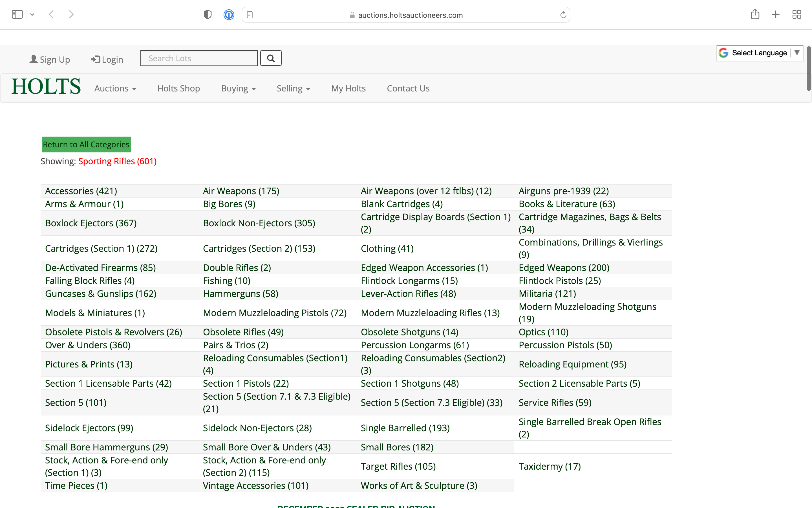Open the privacy shield icon
Viewport: 812px width, 508px height.
[x=208, y=14]
